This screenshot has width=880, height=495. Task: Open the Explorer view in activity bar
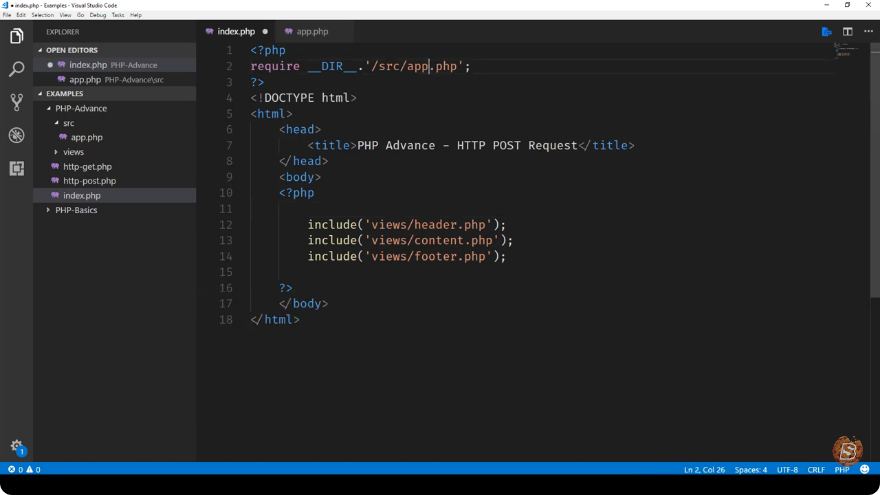coord(16,36)
